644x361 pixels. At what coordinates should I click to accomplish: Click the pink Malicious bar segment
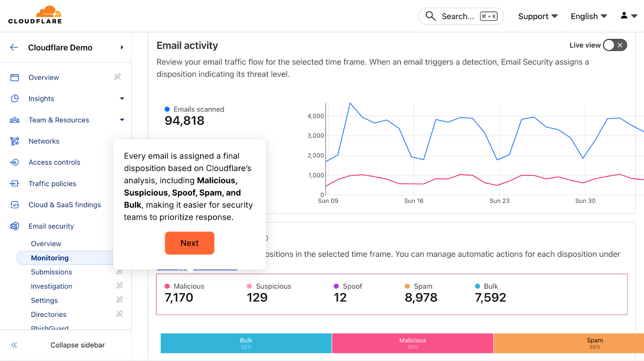413,343
